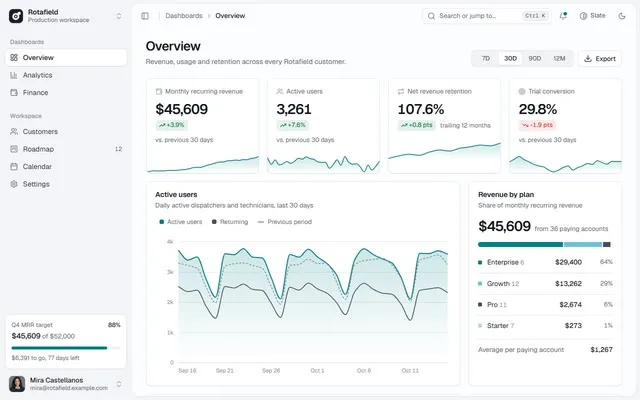Click the Roadmap board icon
Image resolution: width=640 pixels, height=400 pixels.
pos(14,149)
